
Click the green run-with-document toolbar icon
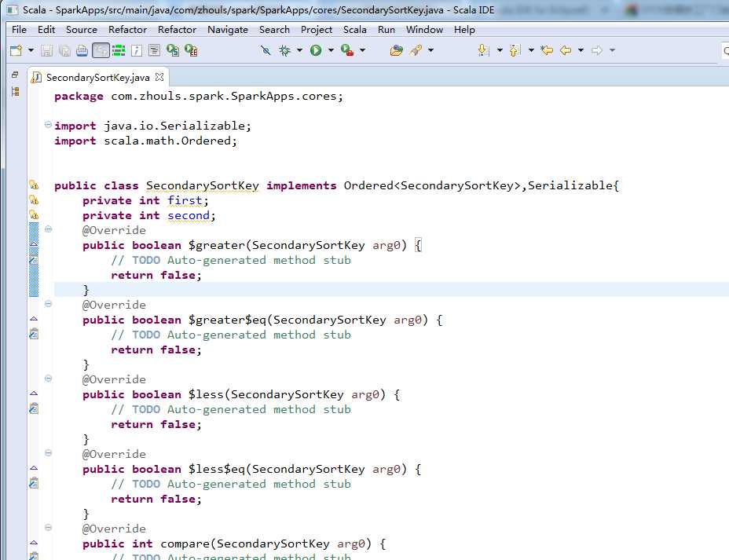(173, 50)
